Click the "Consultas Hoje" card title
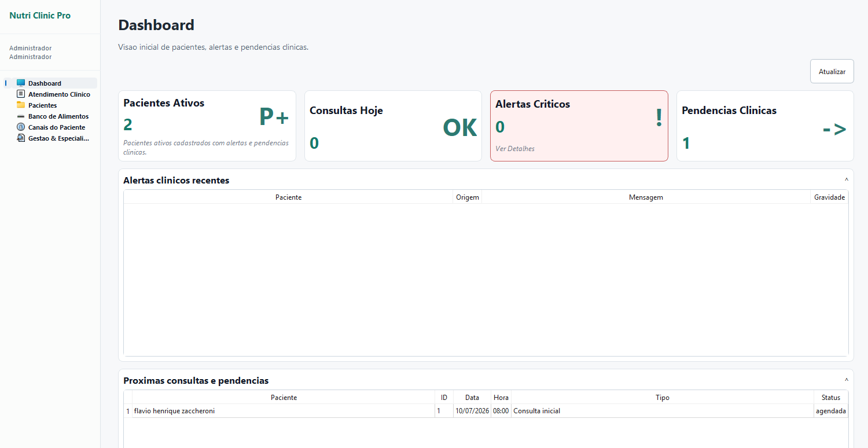 click(x=346, y=111)
